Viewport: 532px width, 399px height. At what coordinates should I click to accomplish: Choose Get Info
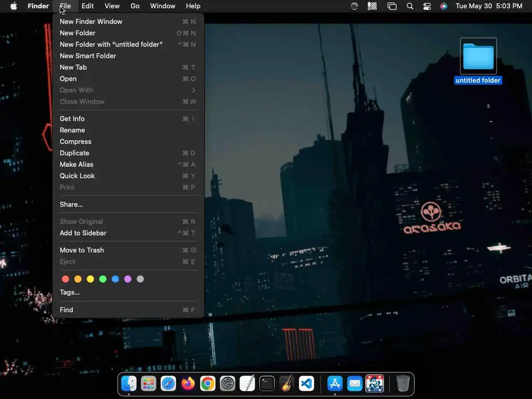point(128,119)
